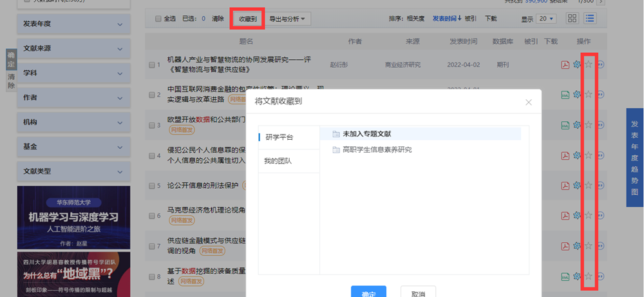The height and width of the screenshot is (297, 644).
Task: Select the 我的团队 tab in dialog
Action: coord(289,161)
